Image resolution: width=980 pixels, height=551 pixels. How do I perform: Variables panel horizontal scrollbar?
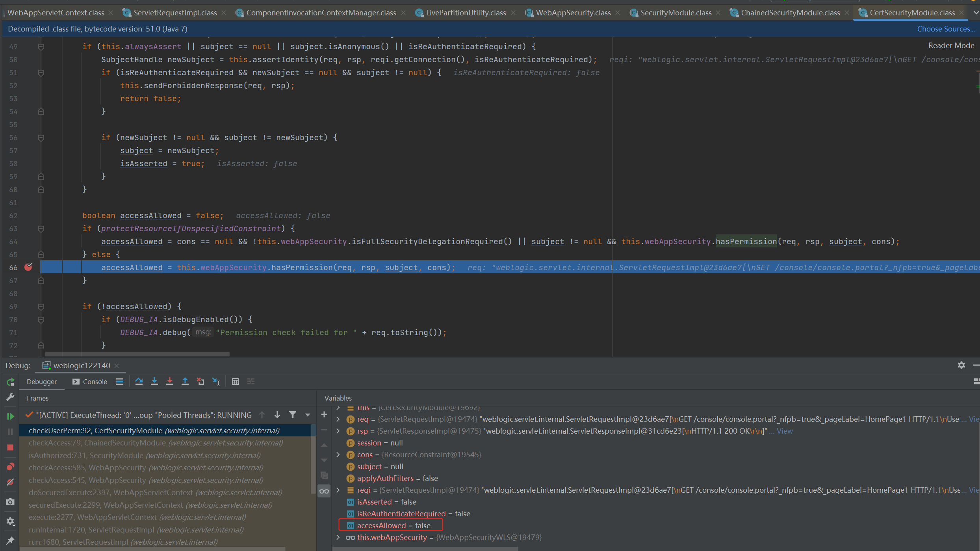pos(425,548)
